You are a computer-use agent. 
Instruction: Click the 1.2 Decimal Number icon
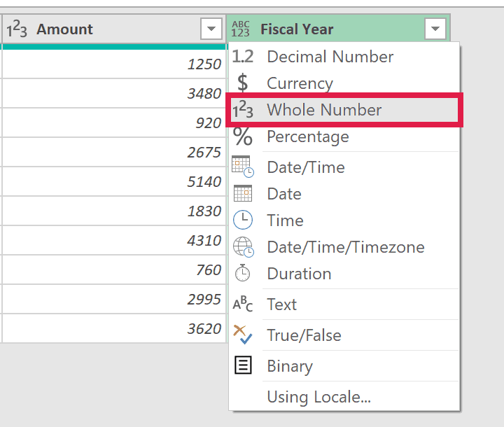[x=243, y=57]
